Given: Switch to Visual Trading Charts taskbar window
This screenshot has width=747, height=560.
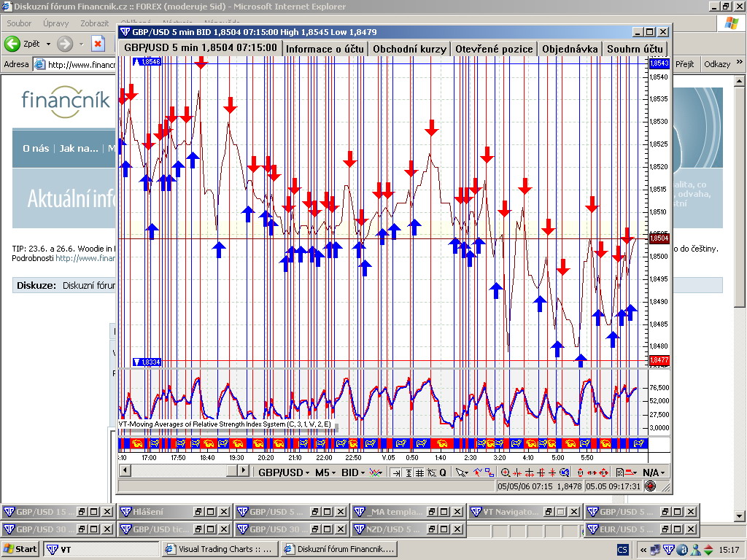Looking at the screenshot, I should (x=219, y=549).
